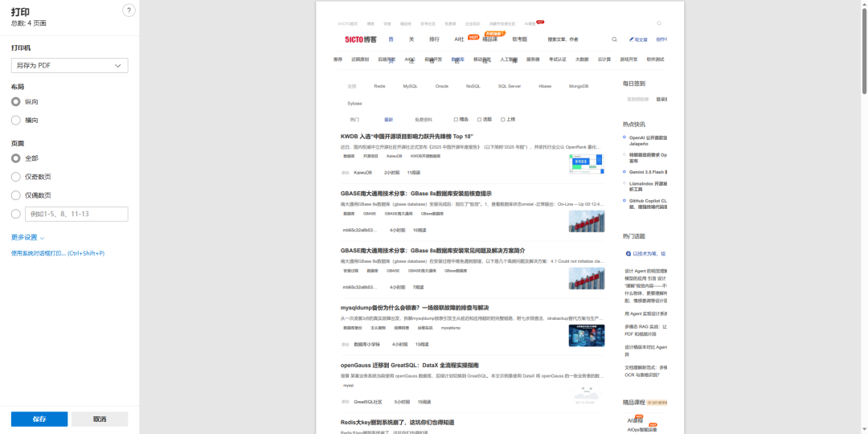
Task: Open 排行 in main navigation
Action: [x=435, y=39]
